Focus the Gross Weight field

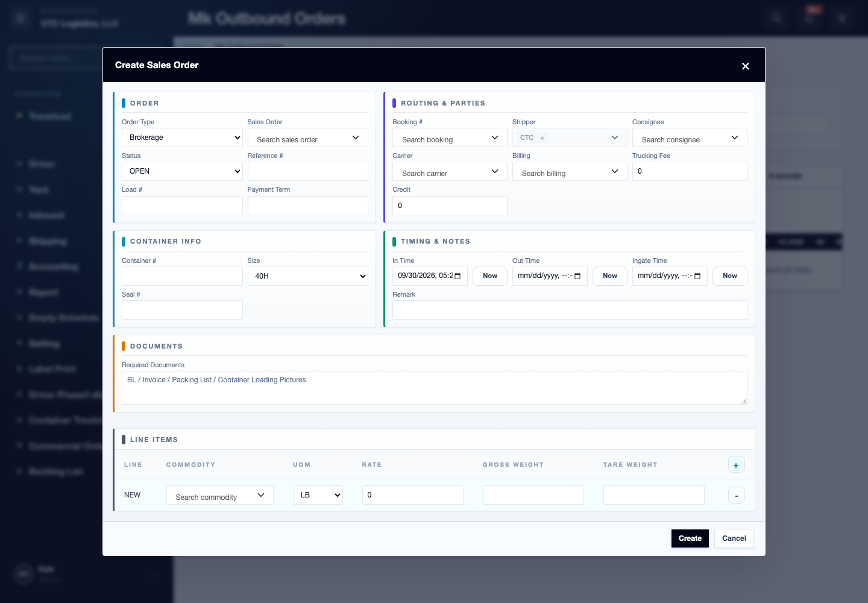point(533,495)
